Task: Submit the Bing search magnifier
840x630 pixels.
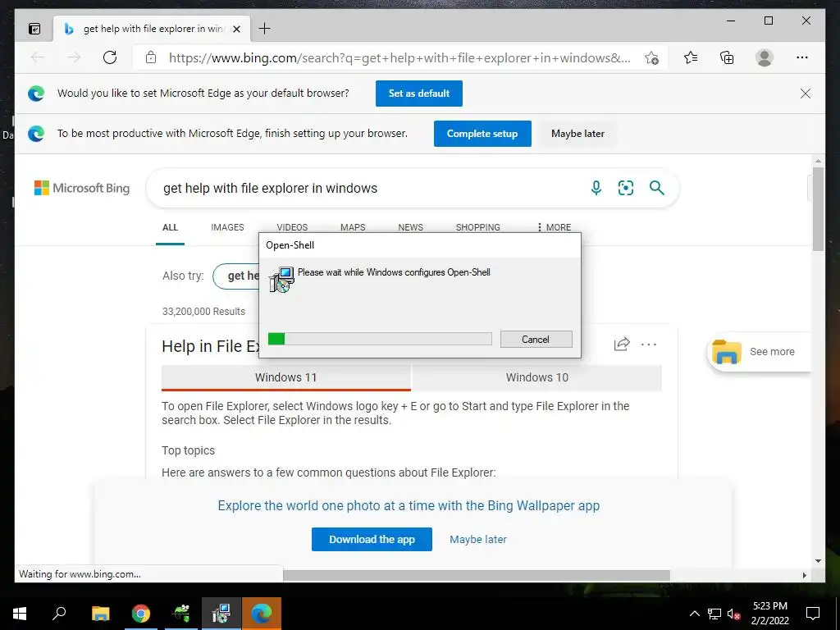Action: pyautogui.click(x=657, y=188)
